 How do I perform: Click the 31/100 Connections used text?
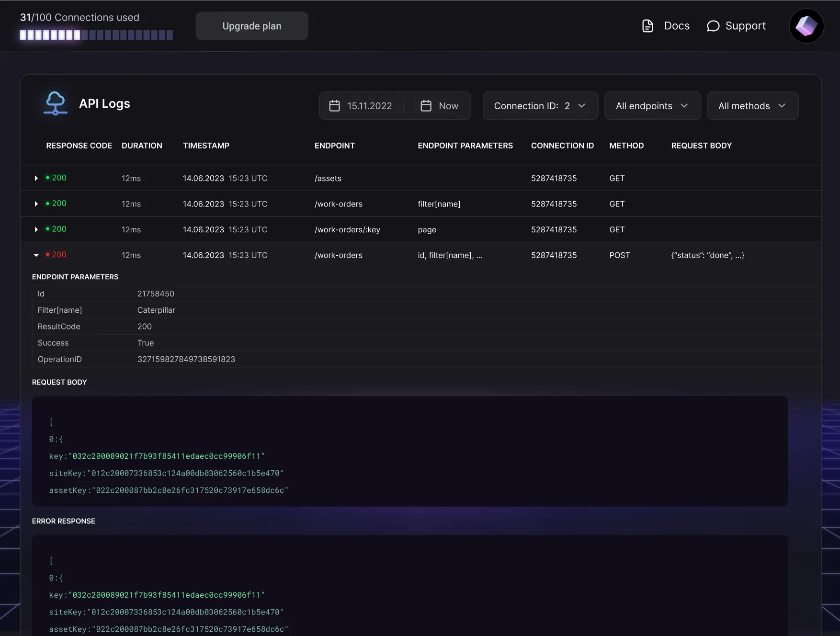point(79,17)
